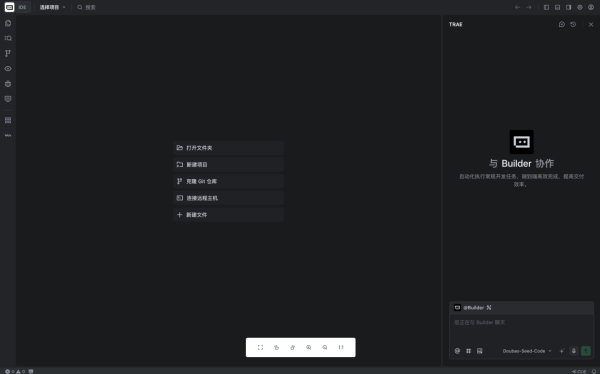The height and width of the screenshot is (374, 600).
Task: Switch to IDE mode label next to logo
Action: tap(23, 7)
